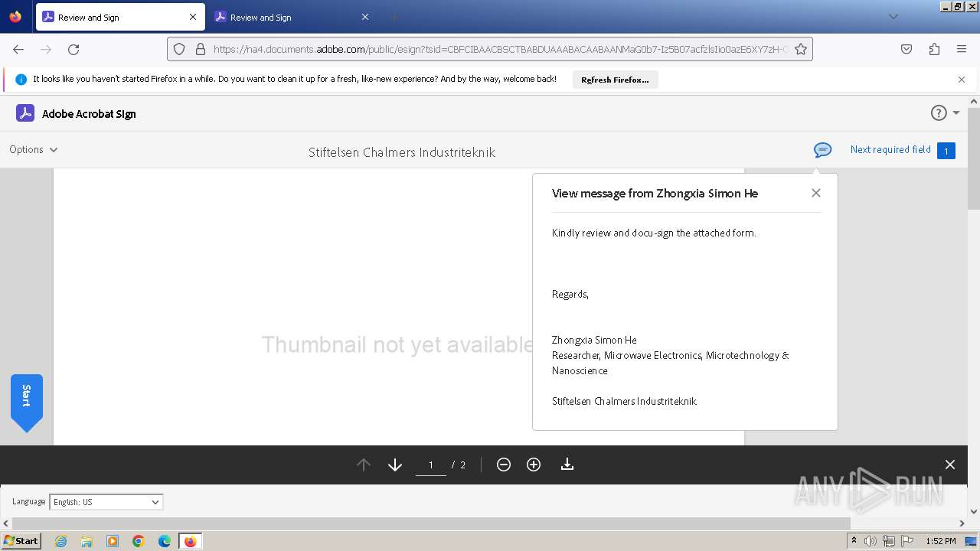This screenshot has height=551, width=980.
Task: Bookmark this page with star icon
Action: click(x=801, y=49)
